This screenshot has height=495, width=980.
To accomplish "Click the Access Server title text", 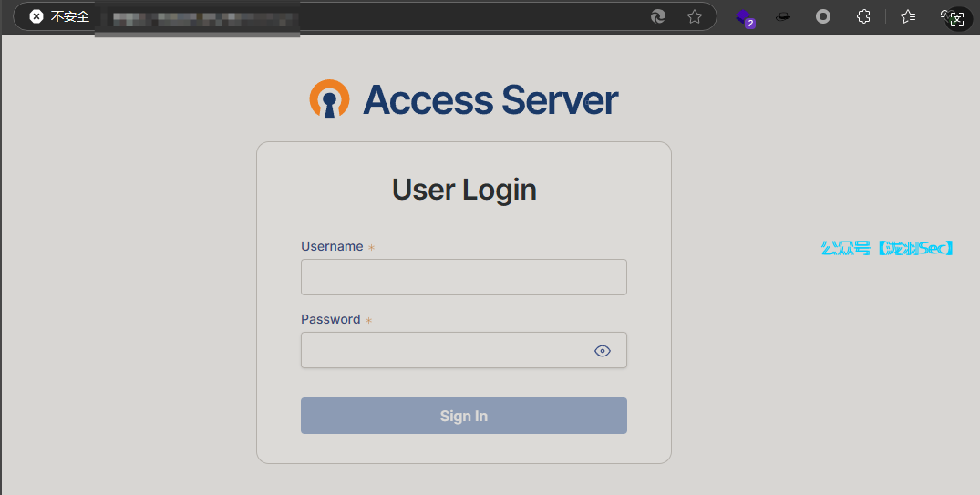I will pyautogui.click(x=490, y=100).
